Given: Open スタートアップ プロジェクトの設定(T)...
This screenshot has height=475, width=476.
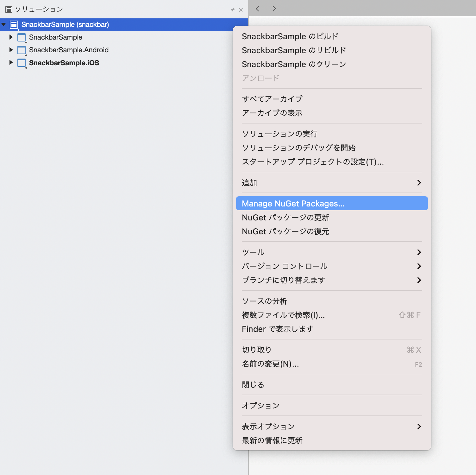Looking at the screenshot, I should 332,162.
